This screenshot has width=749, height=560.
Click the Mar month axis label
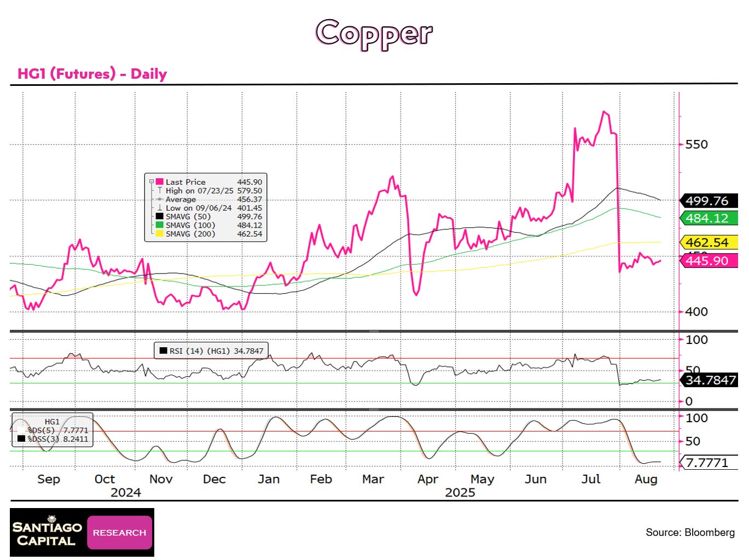click(373, 479)
